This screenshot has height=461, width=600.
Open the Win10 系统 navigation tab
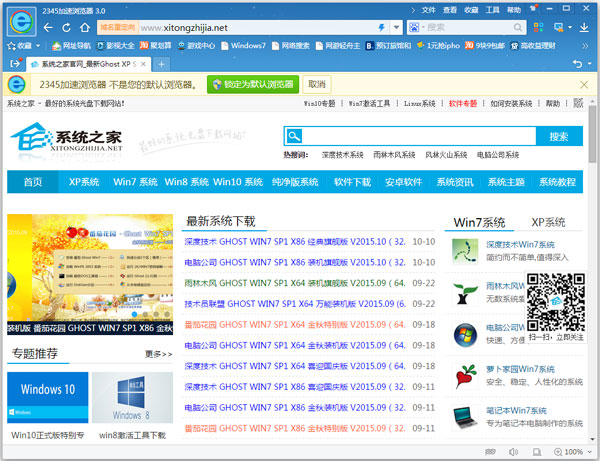[x=238, y=182]
